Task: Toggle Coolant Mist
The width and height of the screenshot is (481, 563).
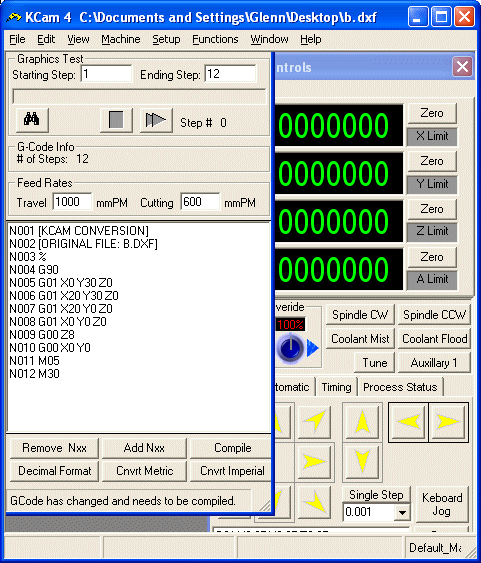Action: (360, 339)
